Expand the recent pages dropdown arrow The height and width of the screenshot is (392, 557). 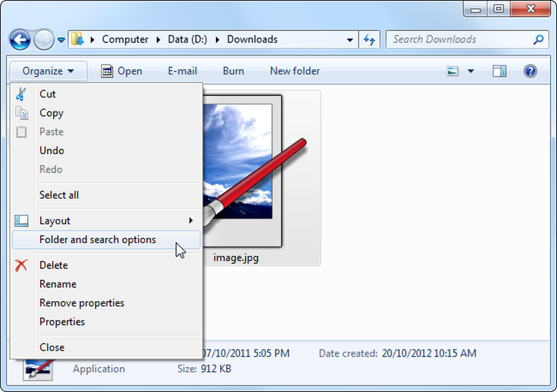click(61, 40)
